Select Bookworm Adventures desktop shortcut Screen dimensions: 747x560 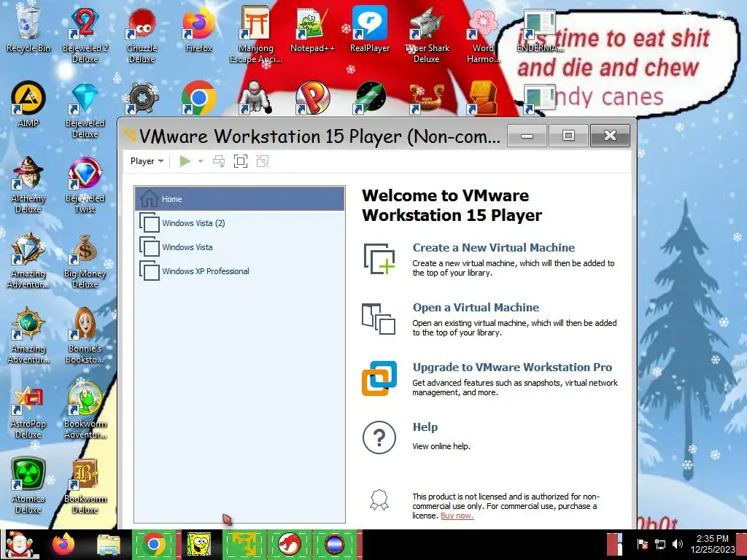pos(85,411)
